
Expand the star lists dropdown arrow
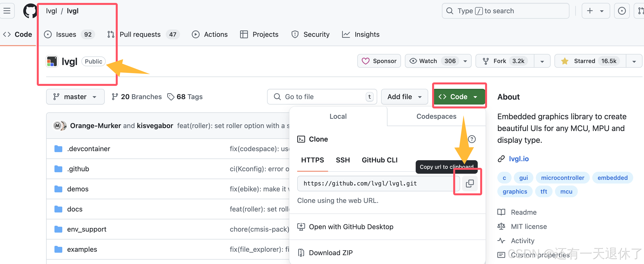[634, 61]
